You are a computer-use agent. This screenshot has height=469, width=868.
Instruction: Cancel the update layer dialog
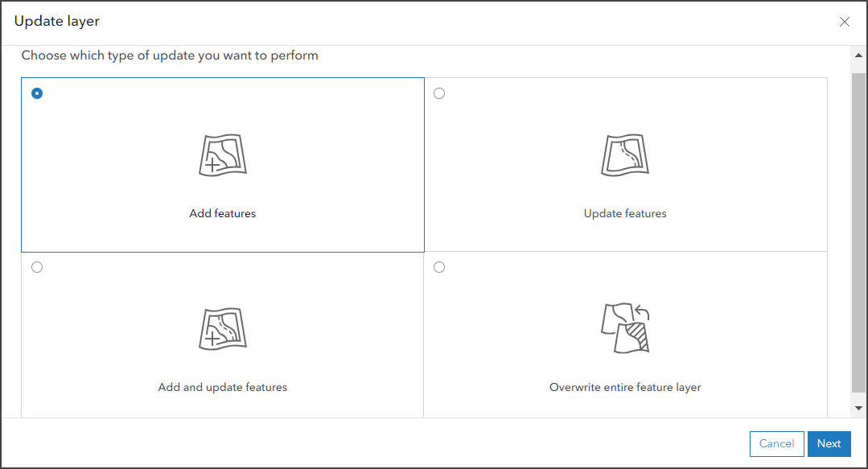coord(776,443)
